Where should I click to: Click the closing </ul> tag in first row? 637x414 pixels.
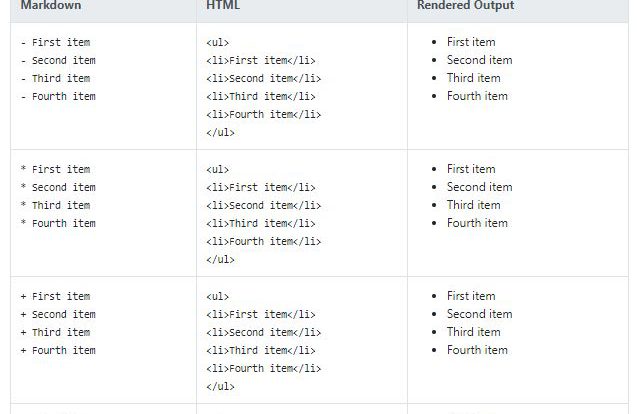[x=221, y=132]
